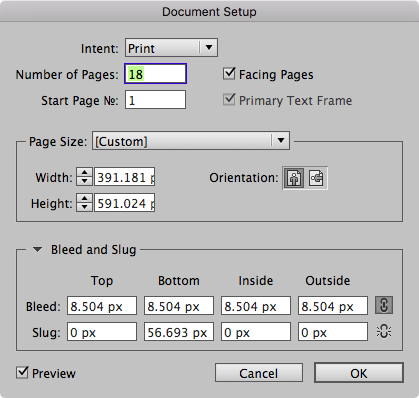Click the Document Setup title bar

click(209, 11)
